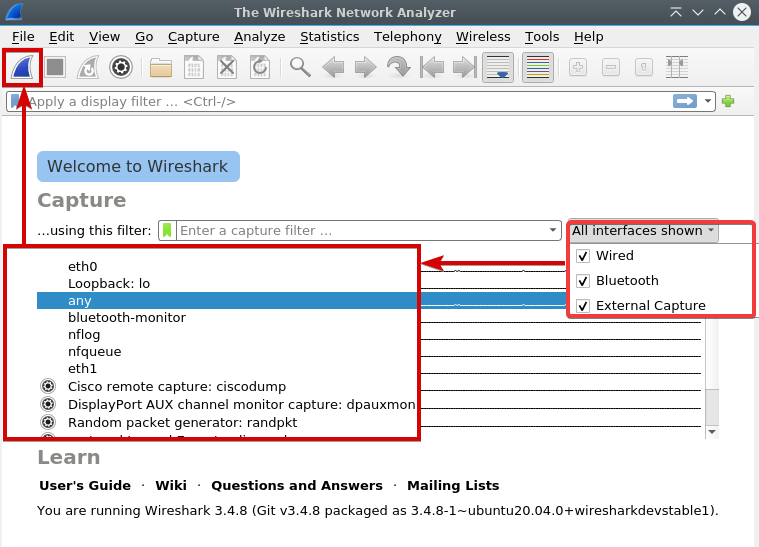
Task: Select the bluetooth-monitor interface
Action: tap(127, 318)
